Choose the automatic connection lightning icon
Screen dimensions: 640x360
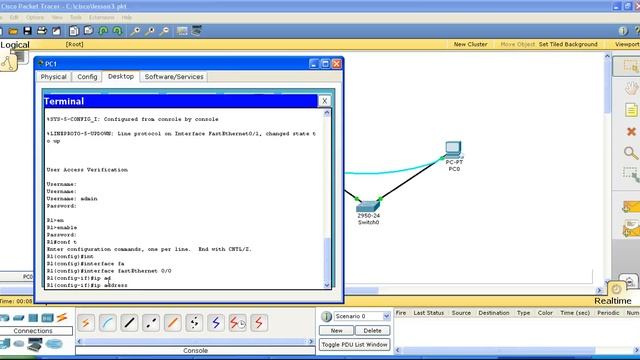click(x=86, y=323)
